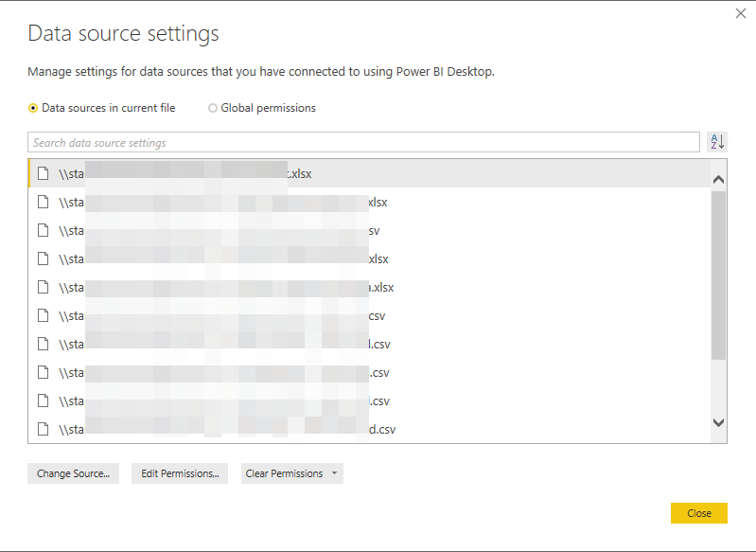Click the scroll up arrow in list
This screenshot has height=552, width=756.
click(x=718, y=180)
